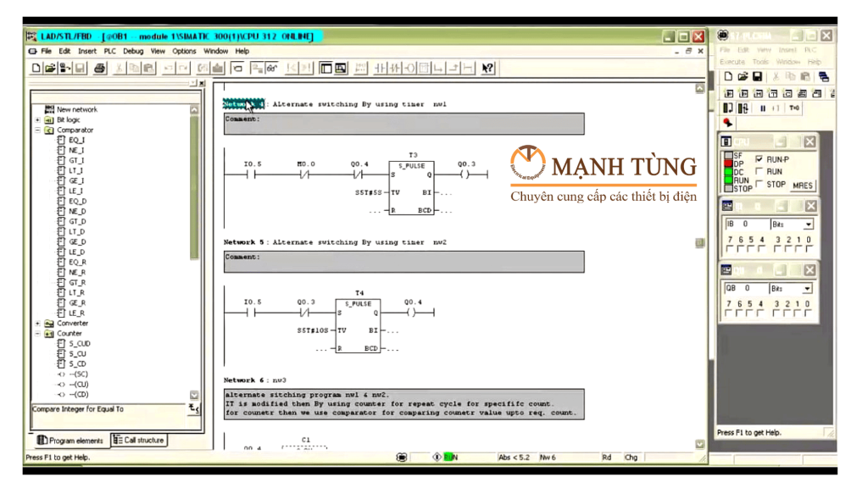The width and height of the screenshot is (868, 488).
Task: Click the T=0 reset timers icon in PLCSIM
Action: 793,108
